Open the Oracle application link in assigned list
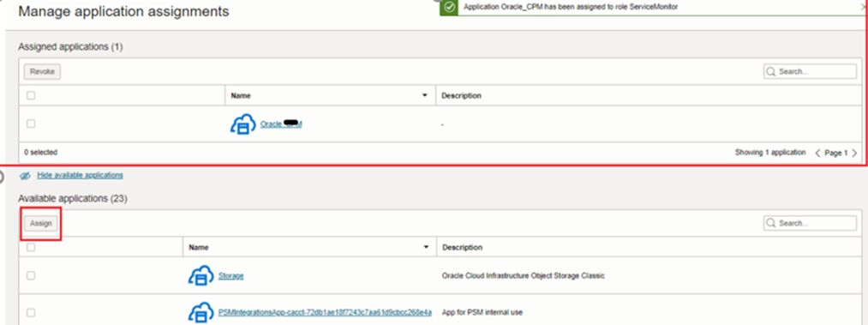The height and width of the screenshot is (325, 868). pyautogui.click(x=281, y=124)
